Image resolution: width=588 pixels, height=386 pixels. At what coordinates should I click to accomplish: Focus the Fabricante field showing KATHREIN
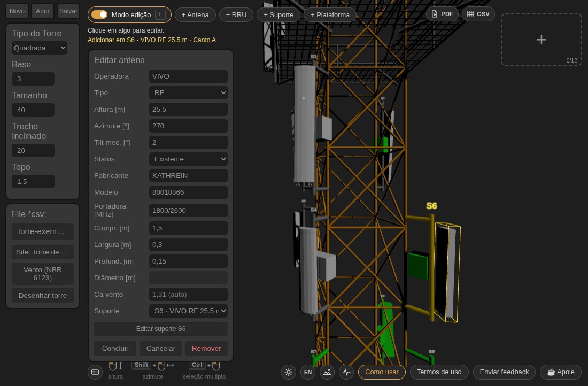188,175
